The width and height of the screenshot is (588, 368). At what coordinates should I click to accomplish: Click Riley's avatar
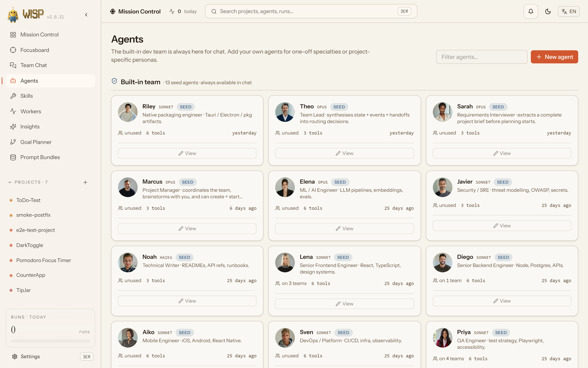click(x=128, y=112)
